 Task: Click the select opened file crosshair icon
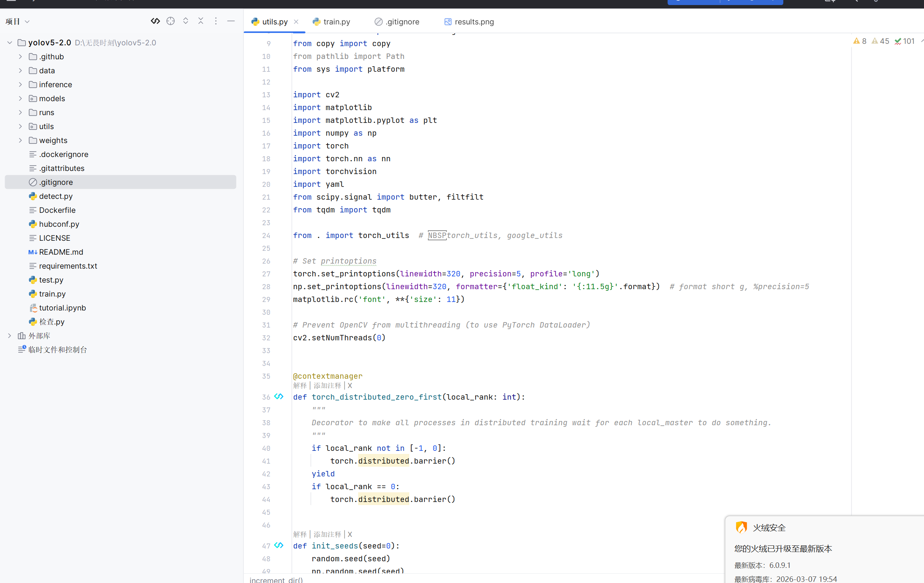tap(171, 21)
